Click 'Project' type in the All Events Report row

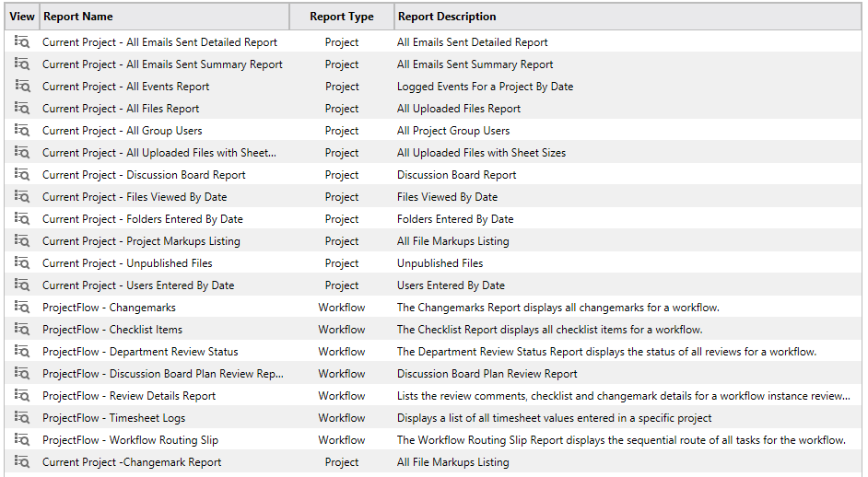pos(342,87)
